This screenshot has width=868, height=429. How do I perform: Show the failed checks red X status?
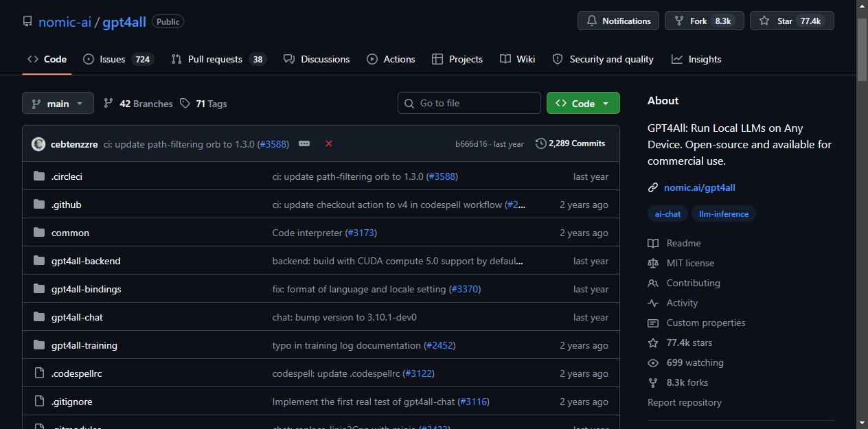tap(329, 143)
